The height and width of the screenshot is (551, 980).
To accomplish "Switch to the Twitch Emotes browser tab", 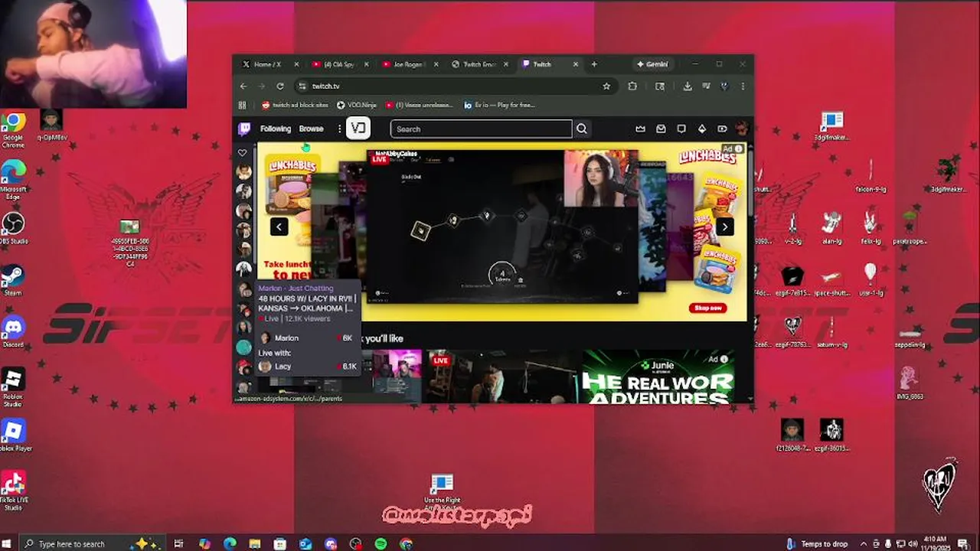I will pyautogui.click(x=479, y=64).
